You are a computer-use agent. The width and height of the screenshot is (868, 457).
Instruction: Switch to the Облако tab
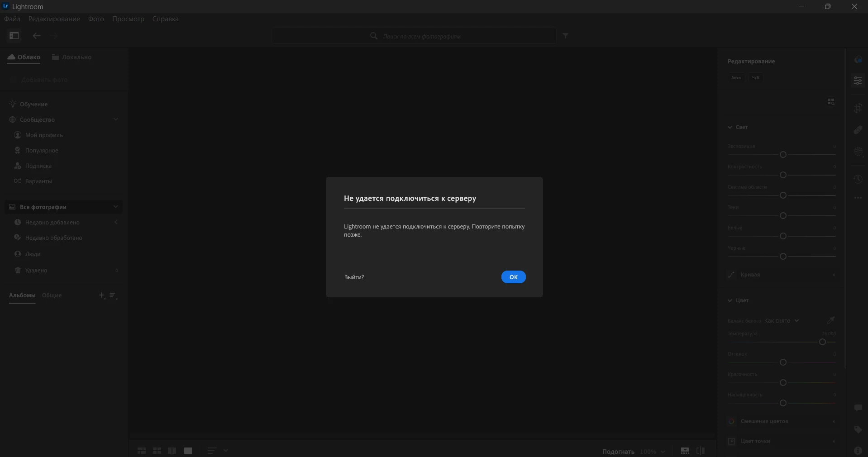[x=24, y=57]
